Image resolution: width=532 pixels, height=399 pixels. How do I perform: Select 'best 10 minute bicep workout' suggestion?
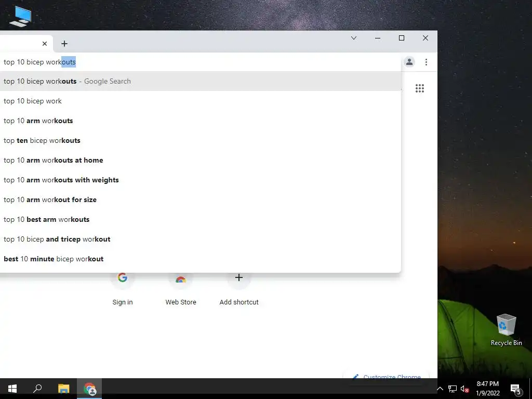[x=200, y=259]
